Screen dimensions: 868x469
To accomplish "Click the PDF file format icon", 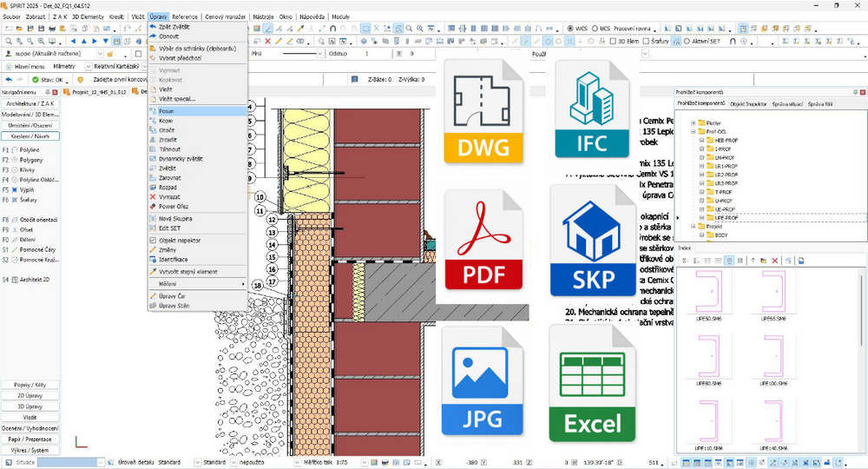I will click(x=483, y=240).
